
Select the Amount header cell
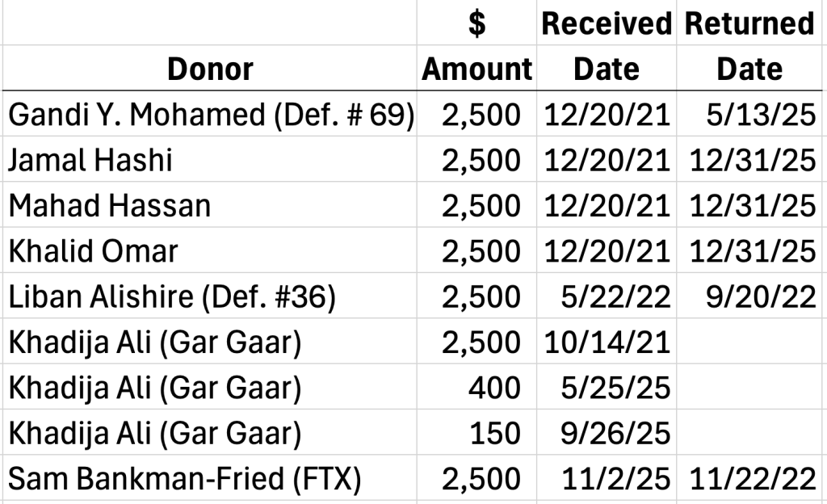point(476,68)
